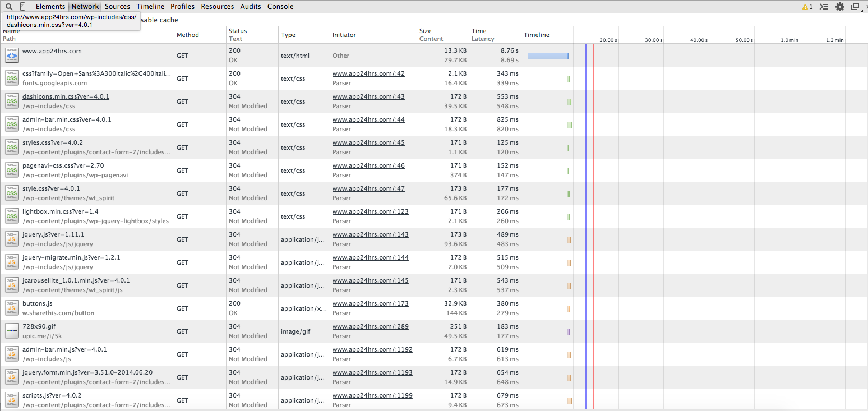Open the Profiles tab

(x=183, y=7)
